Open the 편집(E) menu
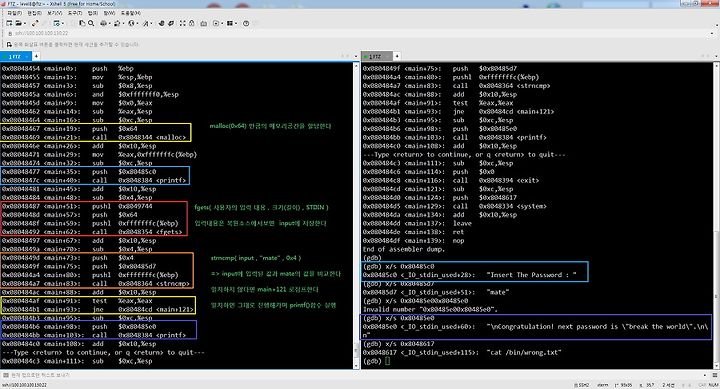The height and width of the screenshot is (389, 720). pos(34,13)
